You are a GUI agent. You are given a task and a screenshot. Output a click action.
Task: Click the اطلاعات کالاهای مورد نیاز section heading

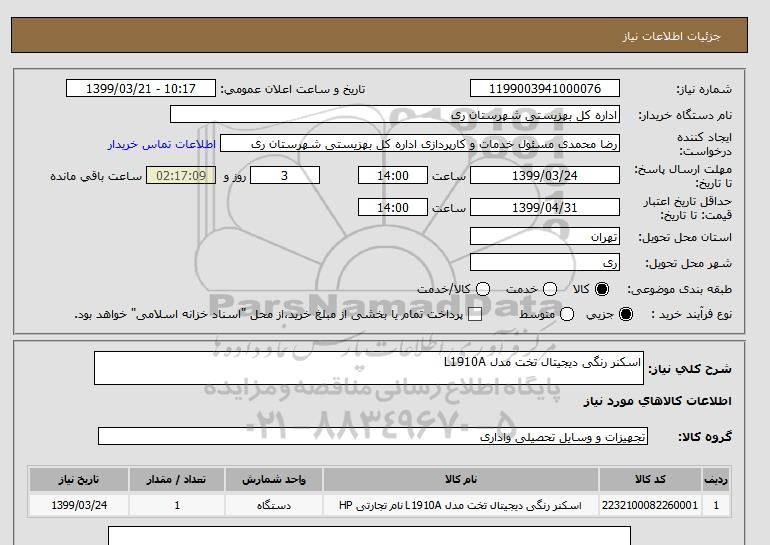point(658,401)
